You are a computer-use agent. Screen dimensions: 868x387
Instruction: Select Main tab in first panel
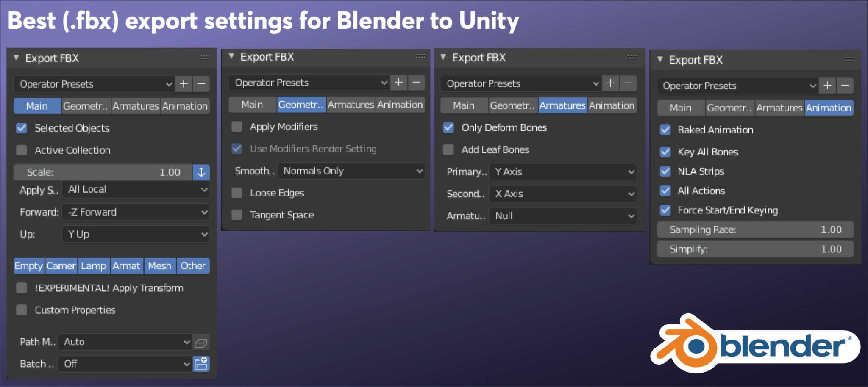tap(37, 106)
